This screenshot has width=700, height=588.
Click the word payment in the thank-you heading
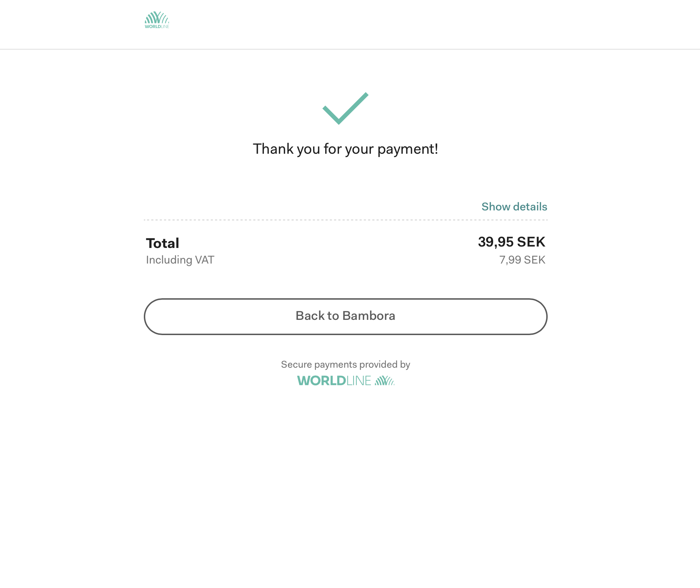[405, 149]
